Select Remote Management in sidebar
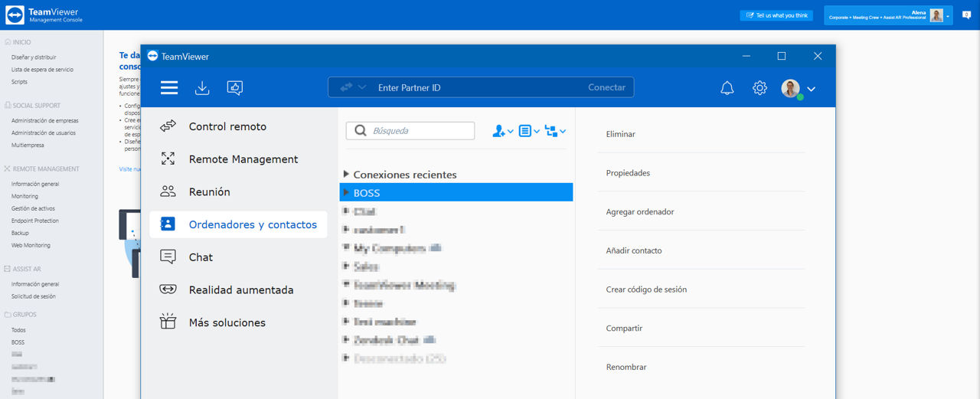 tap(238, 159)
